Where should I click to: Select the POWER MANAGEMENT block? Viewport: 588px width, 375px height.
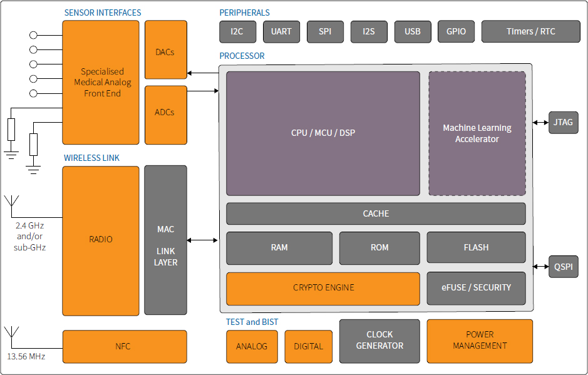[480, 341]
